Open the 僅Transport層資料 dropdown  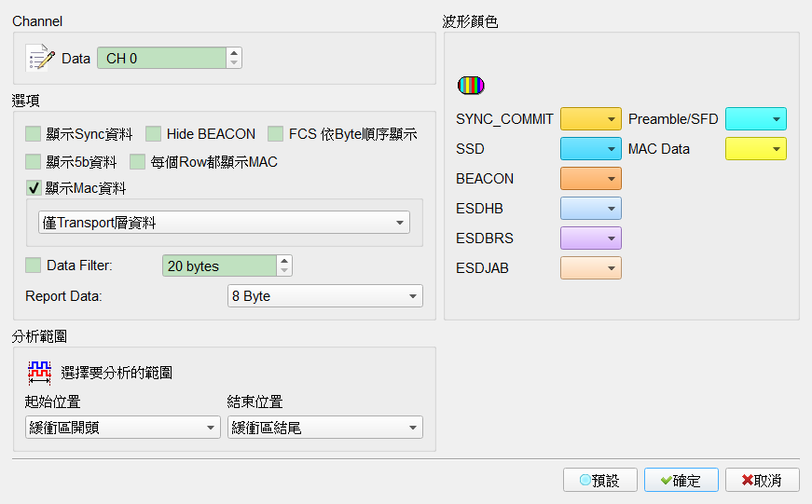224,223
